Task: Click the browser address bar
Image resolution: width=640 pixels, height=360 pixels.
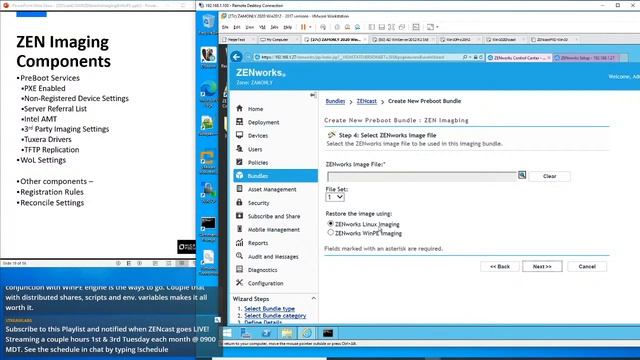Action: (x=358, y=58)
